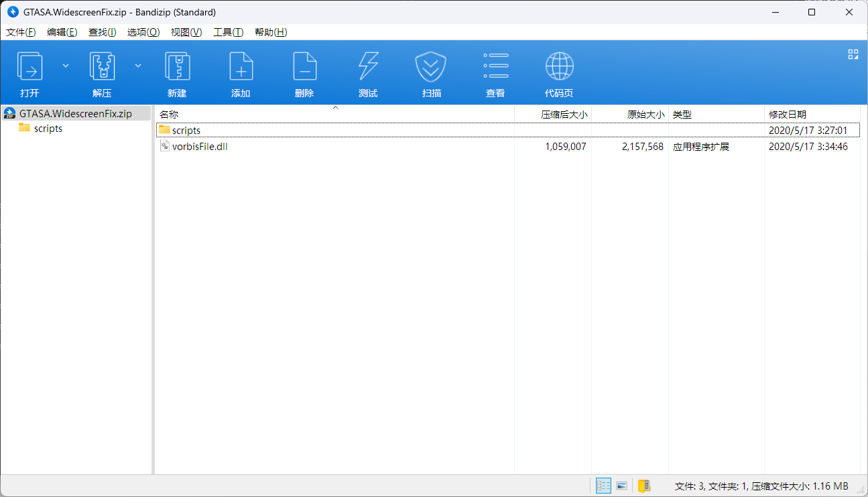The height and width of the screenshot is (497, 868).
Task: Open the File (文件) menu
Action: tap(21, 32)
